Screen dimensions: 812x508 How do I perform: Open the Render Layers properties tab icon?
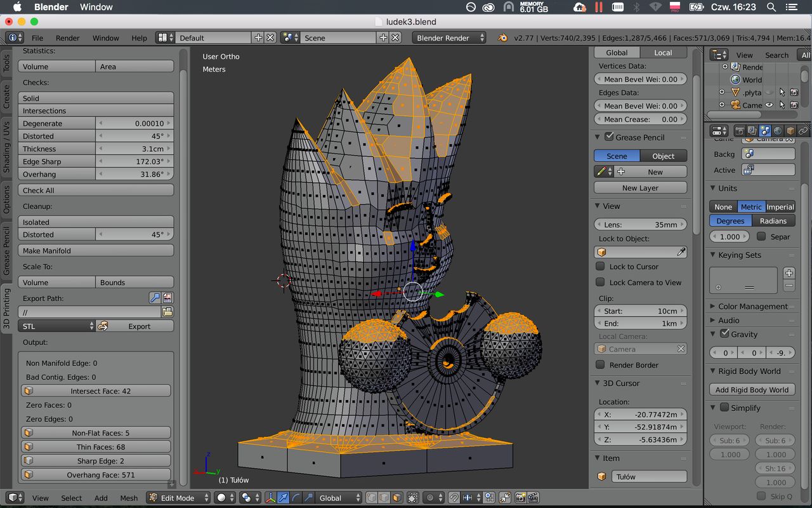click(752, 131)
